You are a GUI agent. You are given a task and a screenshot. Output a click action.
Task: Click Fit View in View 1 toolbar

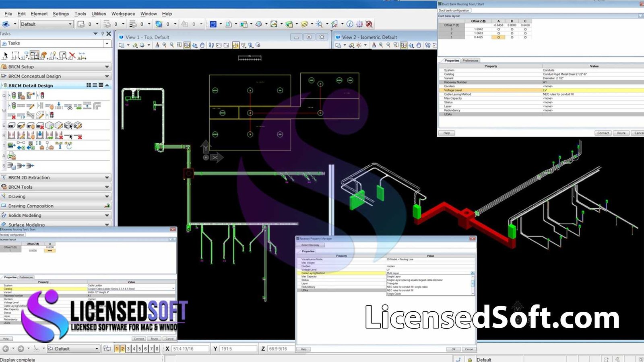tap(187, 45)
